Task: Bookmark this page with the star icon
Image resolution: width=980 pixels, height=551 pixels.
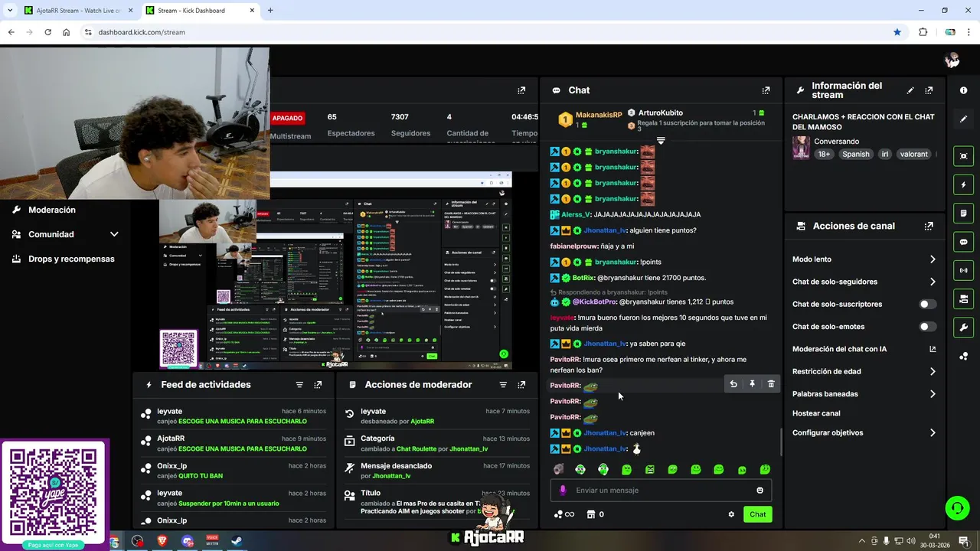Action: (897, 32)
